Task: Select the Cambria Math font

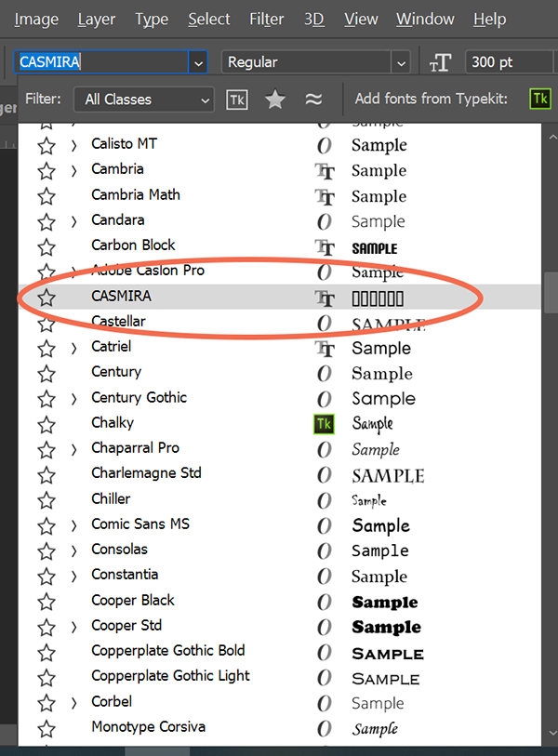Action: tap(136, 194)
